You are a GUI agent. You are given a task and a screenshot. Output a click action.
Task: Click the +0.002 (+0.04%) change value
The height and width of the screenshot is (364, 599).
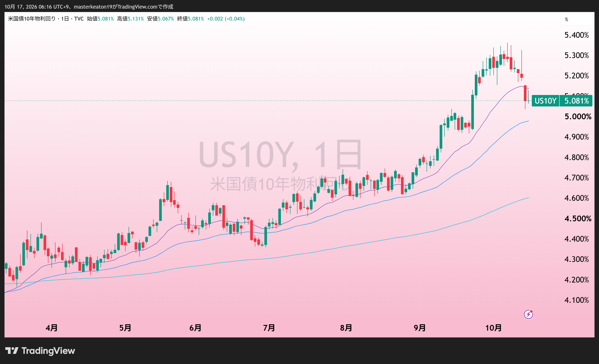click(226, 19)
